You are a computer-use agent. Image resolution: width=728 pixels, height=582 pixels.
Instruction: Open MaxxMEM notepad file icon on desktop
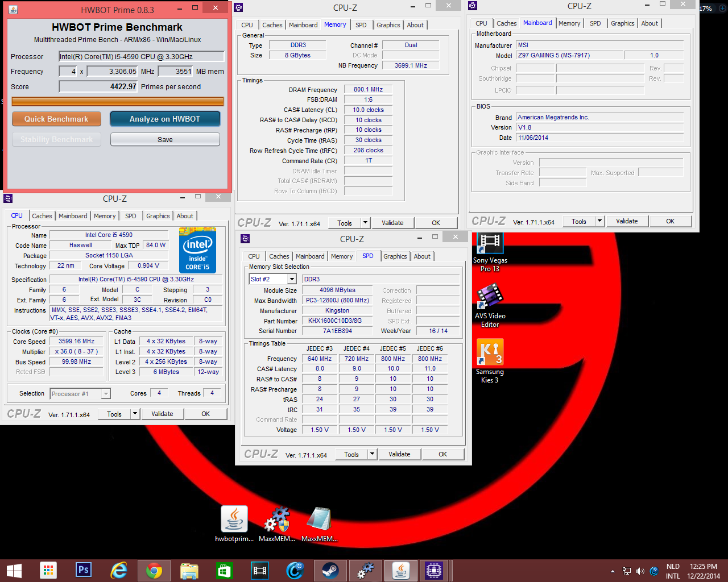320,524
